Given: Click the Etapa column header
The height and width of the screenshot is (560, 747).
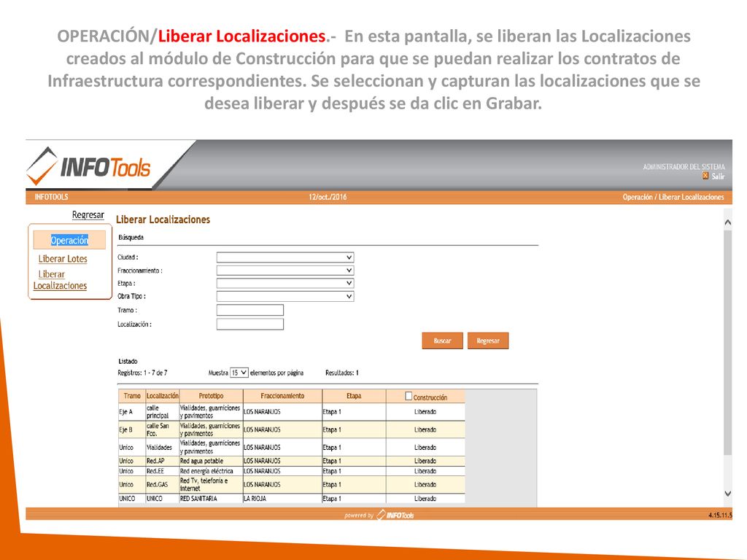Looking at the screenshot, I should click(x=354, y=396).
